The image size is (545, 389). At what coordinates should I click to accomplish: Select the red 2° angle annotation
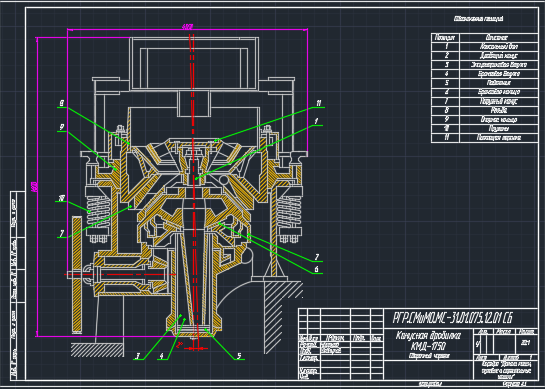point(179,345)
